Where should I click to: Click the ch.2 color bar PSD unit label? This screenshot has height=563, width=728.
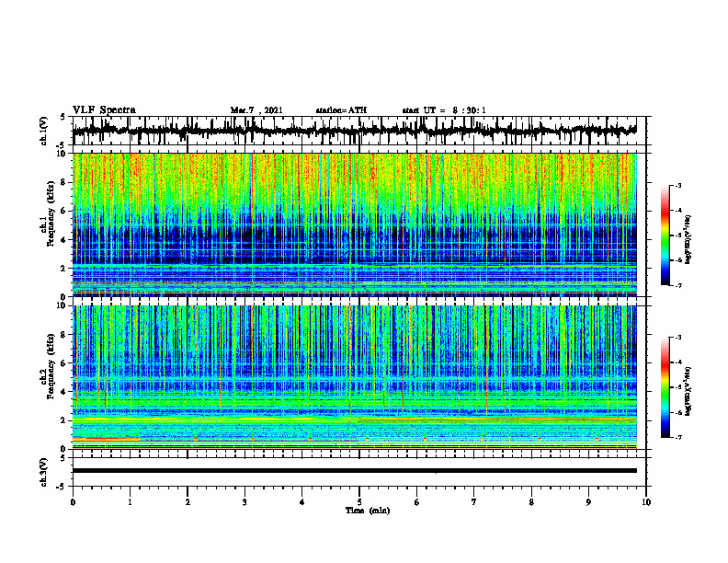tap(688, 392)
